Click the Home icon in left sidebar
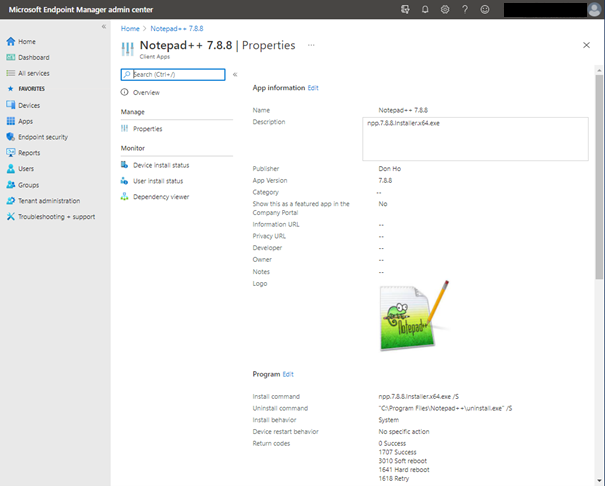Screen dimensions: 605x486 tap(11, 41)
